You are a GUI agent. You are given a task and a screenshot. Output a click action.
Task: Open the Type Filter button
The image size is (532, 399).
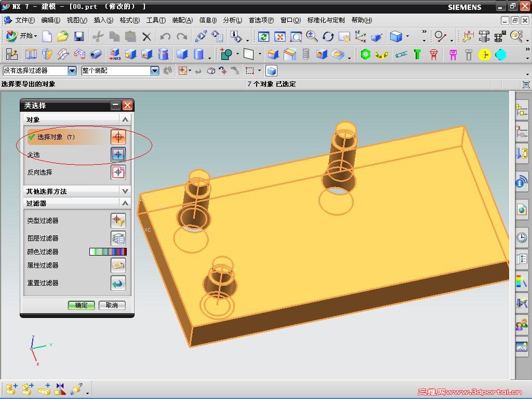(x=118, y=220)
